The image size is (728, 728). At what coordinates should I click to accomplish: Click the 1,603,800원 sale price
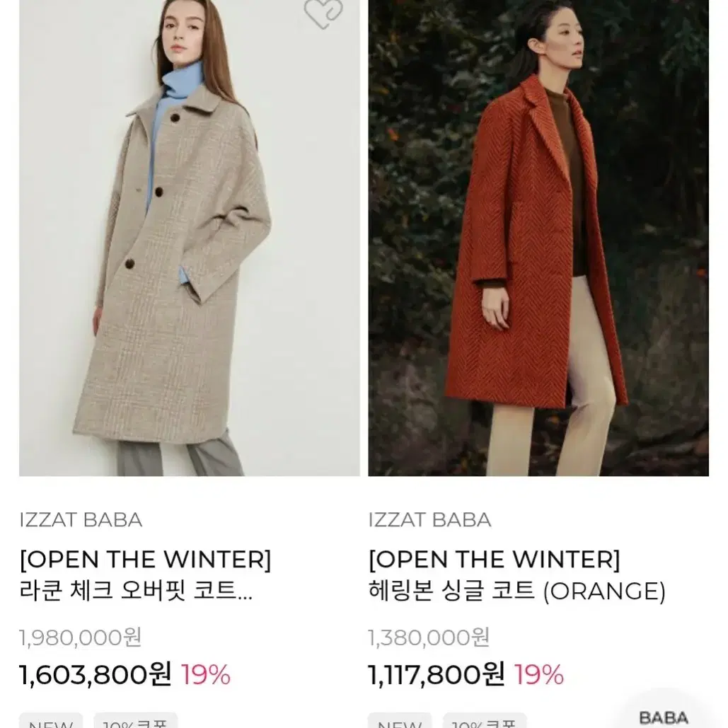point(96,675)
